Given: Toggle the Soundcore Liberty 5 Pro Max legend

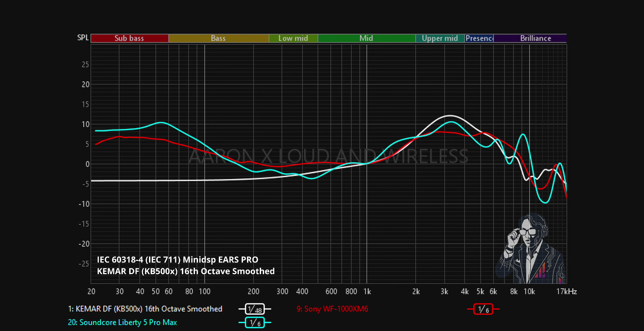Looking at the screenshot, I should tap(122, 322).
